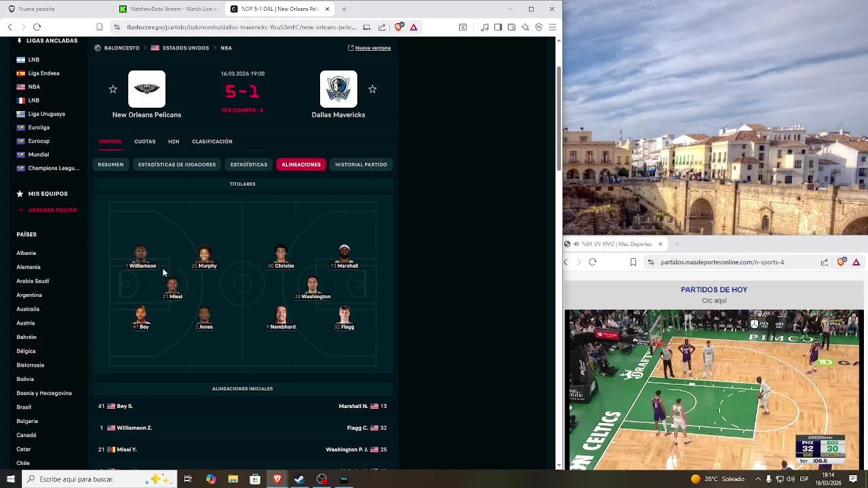Open the ESTADOS UNIDOS breadcrumb
The height and width of the screenshot is (488, 868).
tap(185, 48)
